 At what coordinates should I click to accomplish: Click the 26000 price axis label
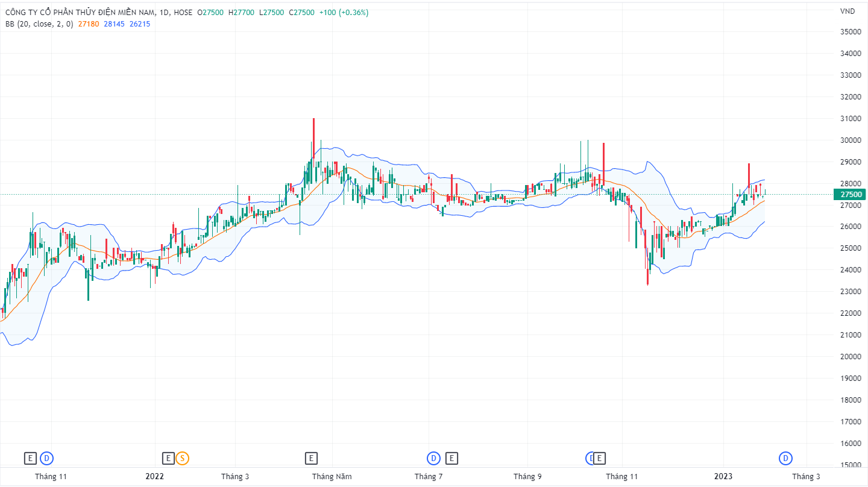tap(850, 227)
